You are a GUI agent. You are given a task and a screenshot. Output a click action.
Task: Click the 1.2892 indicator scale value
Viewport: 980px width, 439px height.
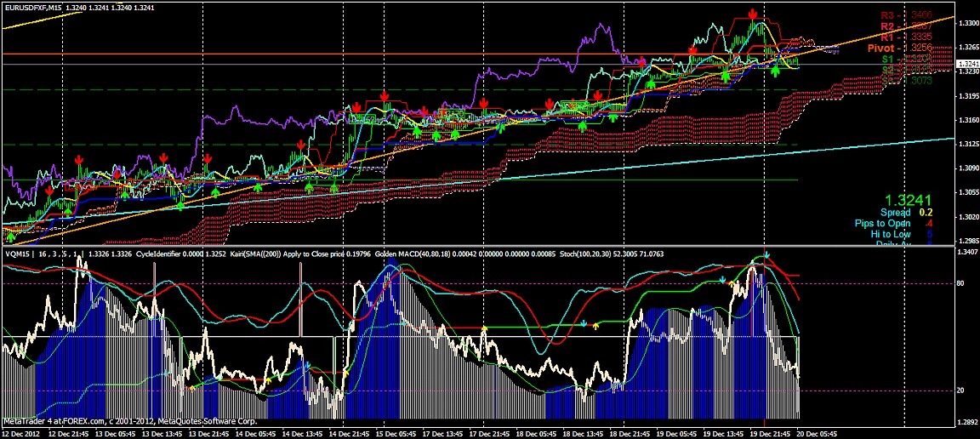pos(967,421)
